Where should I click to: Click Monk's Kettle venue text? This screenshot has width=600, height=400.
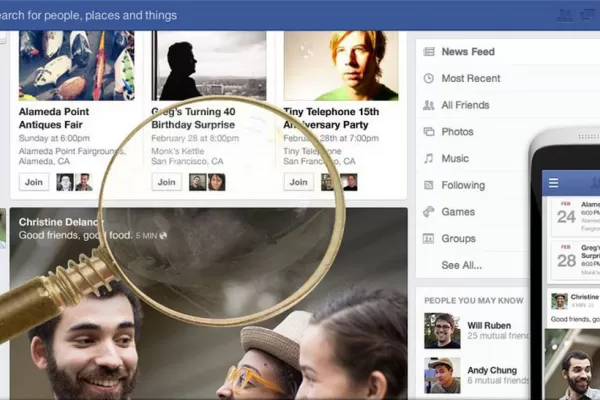click(x=178, y=151)
